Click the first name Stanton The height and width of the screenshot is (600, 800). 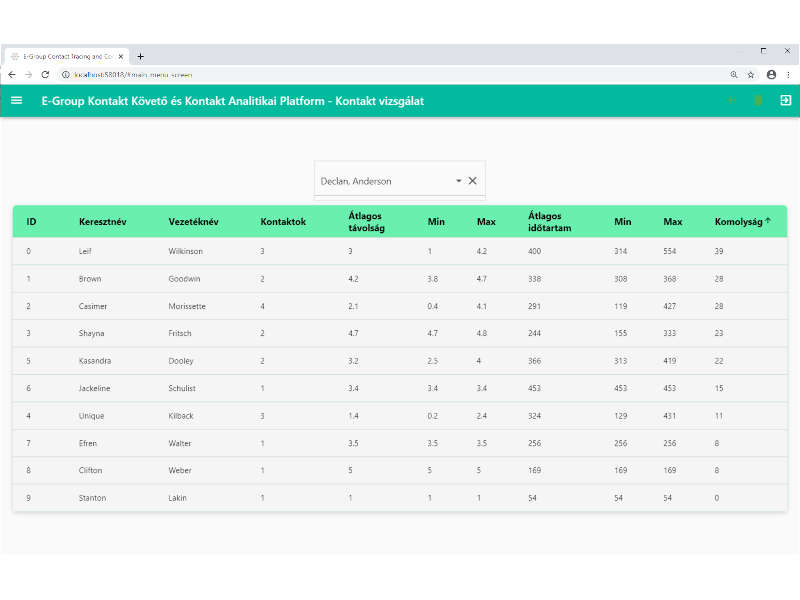[x=92, y=498]
